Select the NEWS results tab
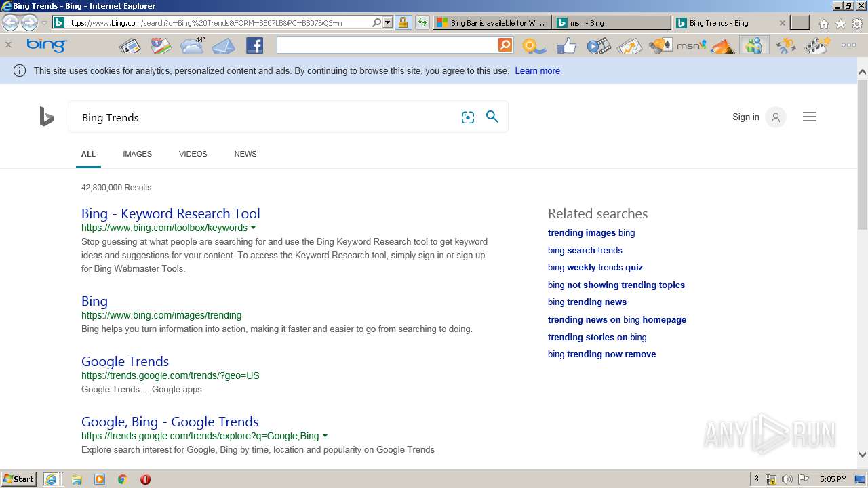Screen dimensions: 868x488 (x=245, y=154)
